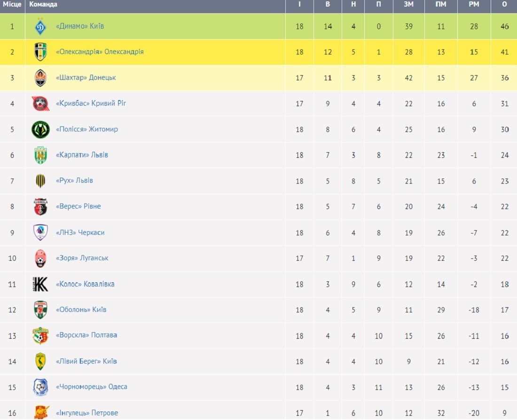The width and height of the screenshot is (517, 420).
Task: Click the Kolos Kovalivka K logo
Action: click(x=40, y=284)
